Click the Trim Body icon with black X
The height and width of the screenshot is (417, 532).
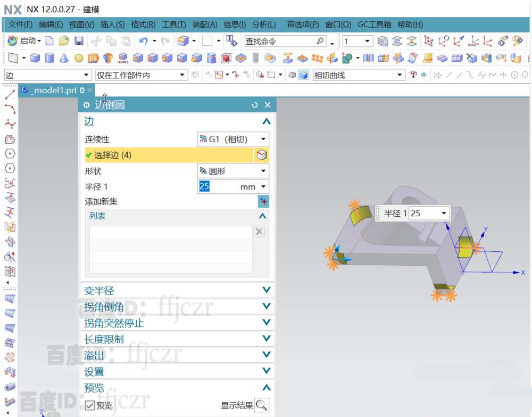[x=471, y=58]
